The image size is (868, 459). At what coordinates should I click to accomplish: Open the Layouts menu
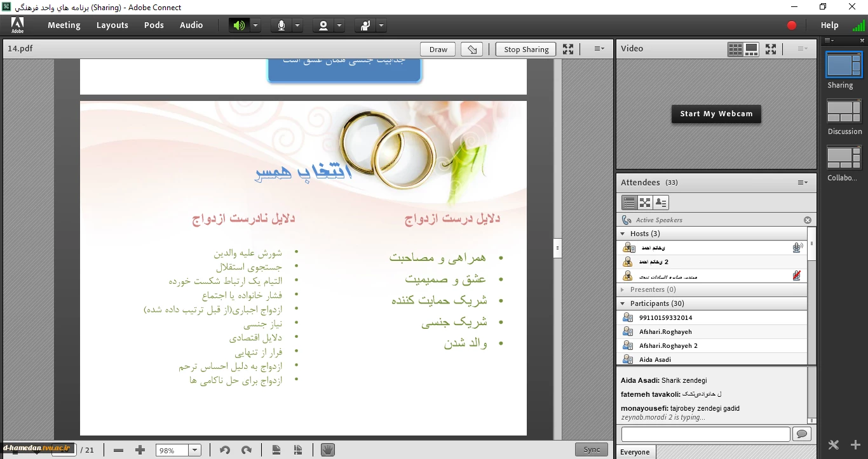[x=112, y=25]
